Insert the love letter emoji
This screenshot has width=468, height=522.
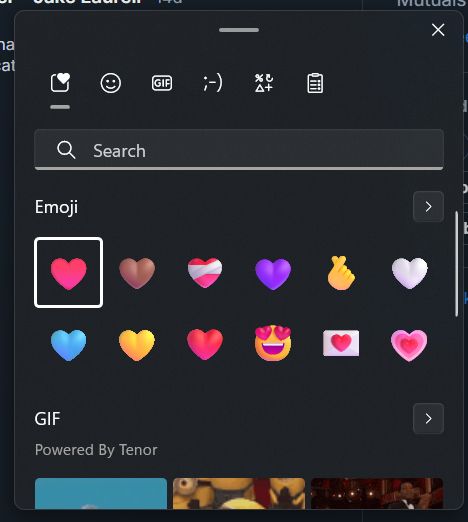(x=341, y=343)
